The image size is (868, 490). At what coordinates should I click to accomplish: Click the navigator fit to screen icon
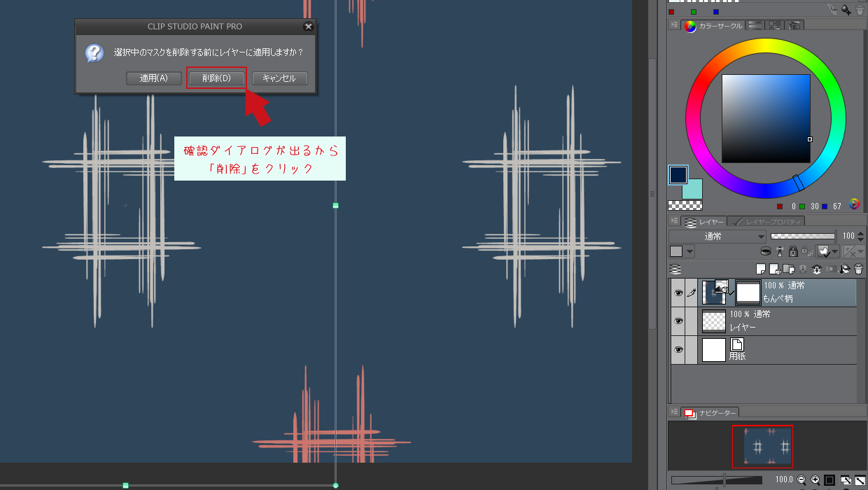[846, 479]
